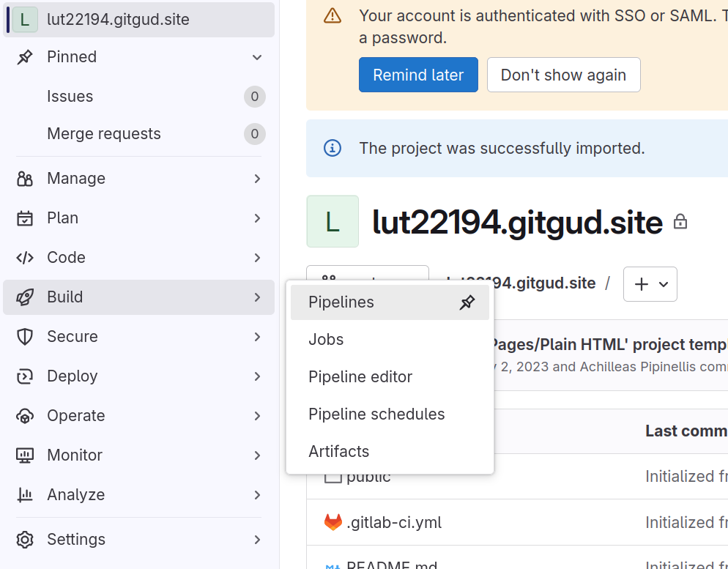Image resolution: width=728 pixels, height=569 pixels.
Task: Collapse the Pinned section chevron
Action: [x=257, y=57]
